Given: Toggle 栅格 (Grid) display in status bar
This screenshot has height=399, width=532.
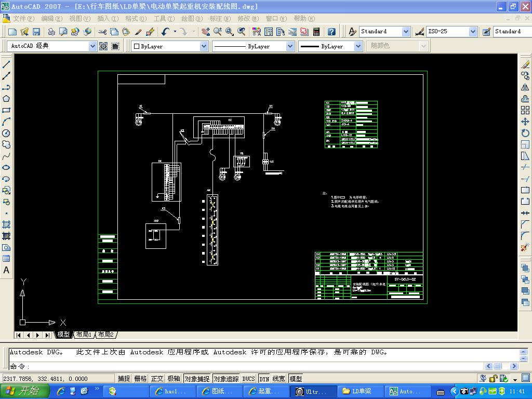Looking at the screenshot, I should (140, 379).
